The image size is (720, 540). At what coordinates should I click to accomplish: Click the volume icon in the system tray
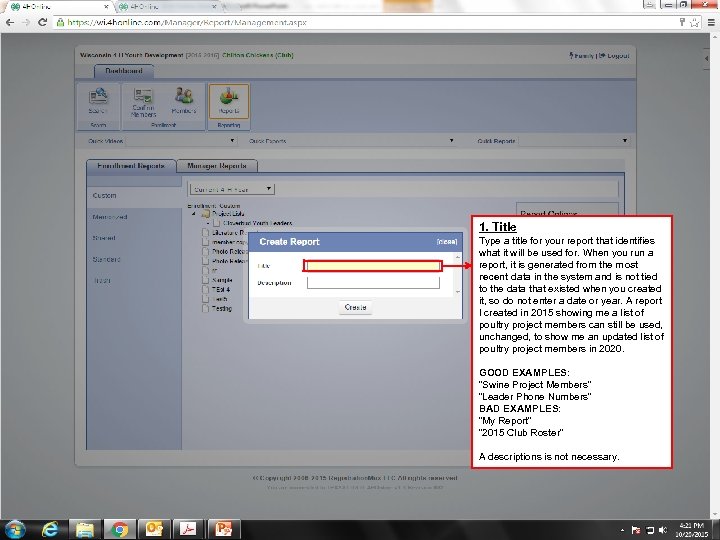662,530
